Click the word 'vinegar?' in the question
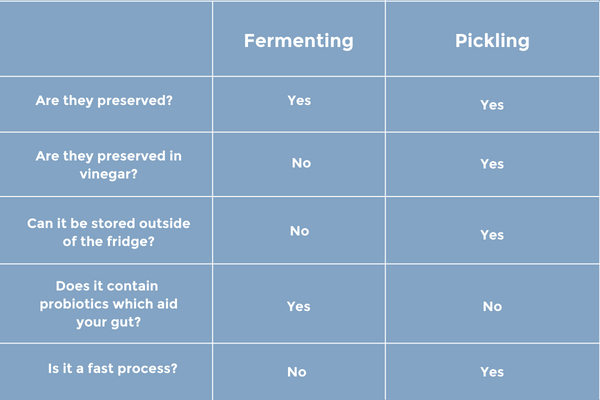 tap(109, 174)
